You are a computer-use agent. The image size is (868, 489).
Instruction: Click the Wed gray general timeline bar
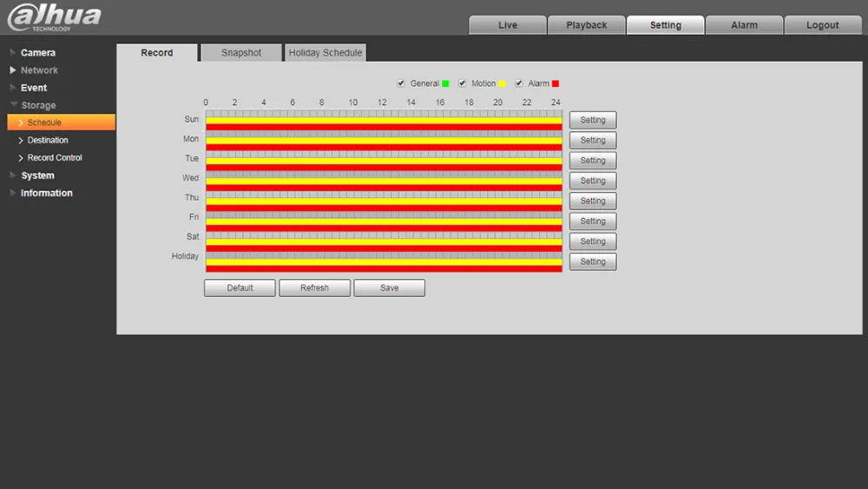[385, 175]
